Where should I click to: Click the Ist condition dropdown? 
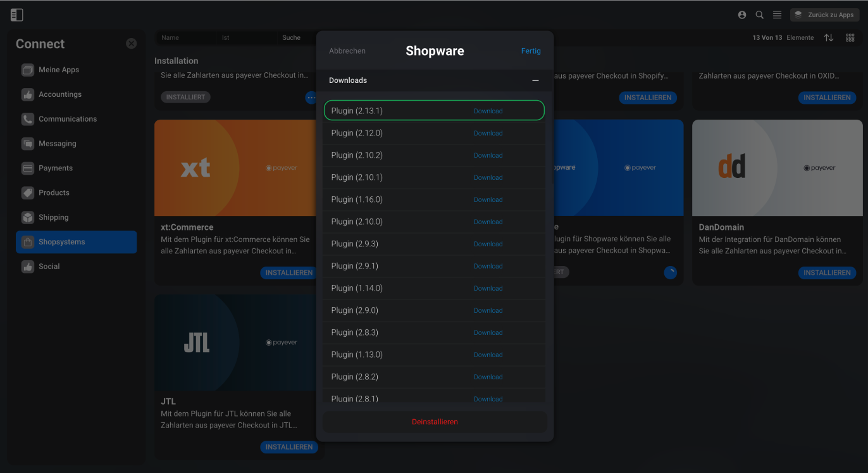(246, 38)
